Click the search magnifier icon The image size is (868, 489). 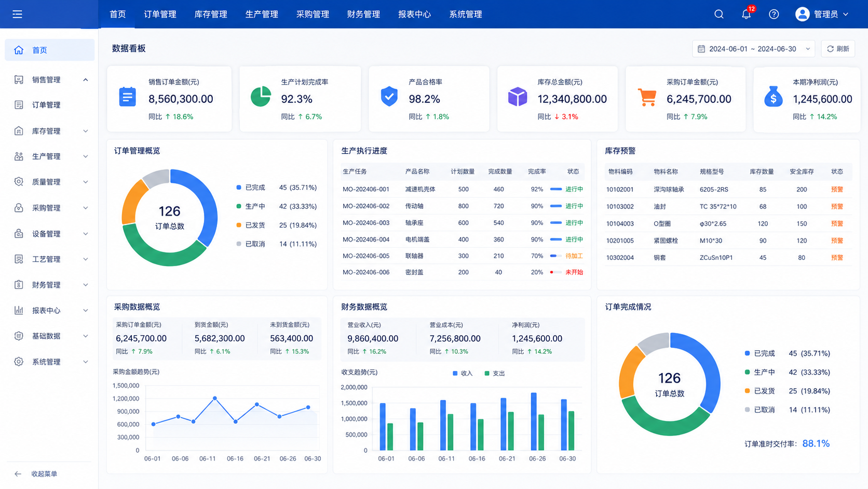(719, 14)
